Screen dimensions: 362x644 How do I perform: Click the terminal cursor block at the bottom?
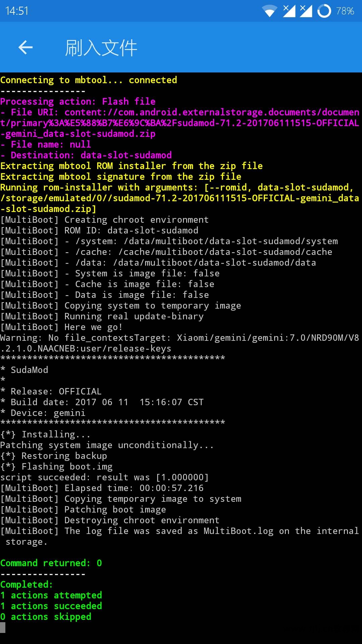3,628
